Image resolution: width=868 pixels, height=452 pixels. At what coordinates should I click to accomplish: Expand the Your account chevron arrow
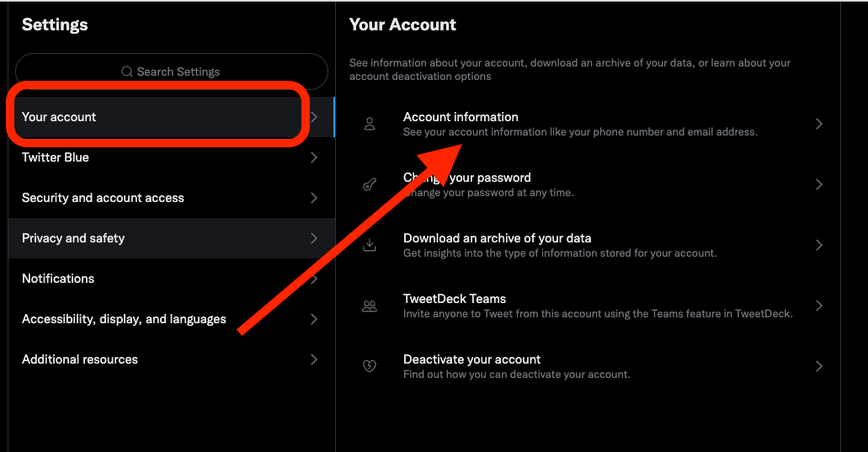pyautogui.click(x=314, y=117)
